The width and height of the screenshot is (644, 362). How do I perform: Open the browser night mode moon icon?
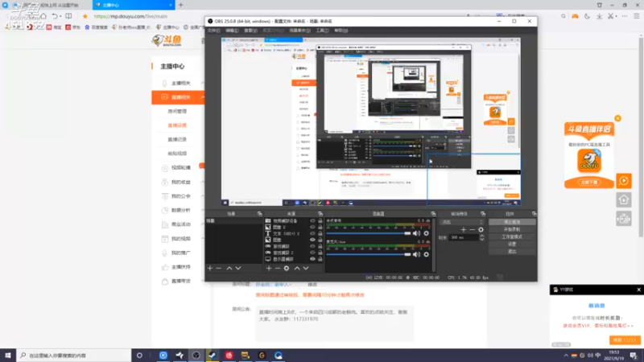tap(587, 16)
